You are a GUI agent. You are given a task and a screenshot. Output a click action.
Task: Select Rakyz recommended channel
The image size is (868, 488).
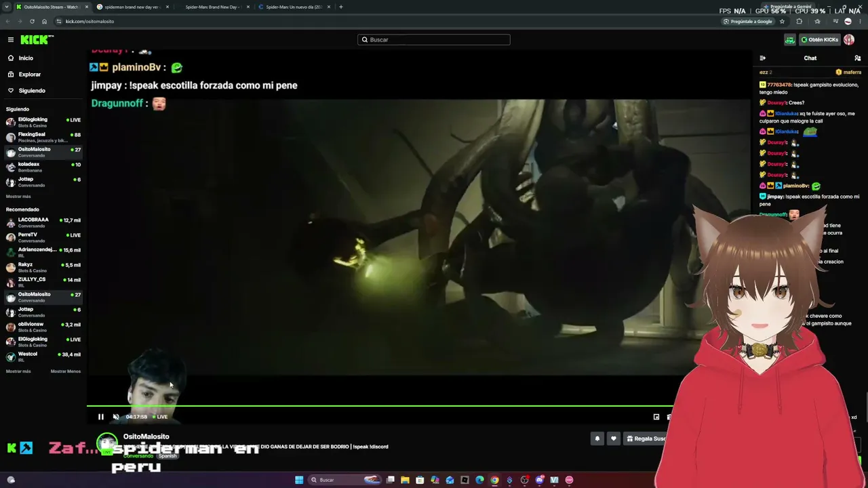coord(43,267)
